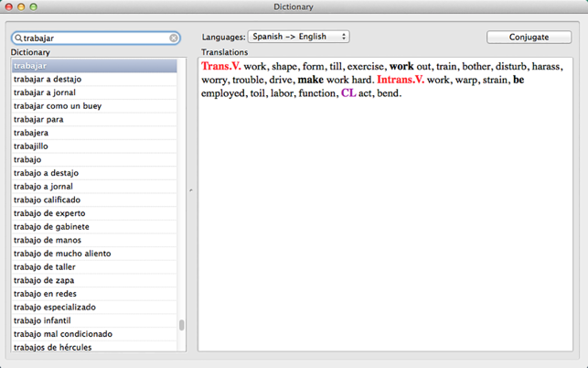Clear the search field with the X icon
This screenshot has width=588, height=368.
pyautogui.click(x=173, y=38)
